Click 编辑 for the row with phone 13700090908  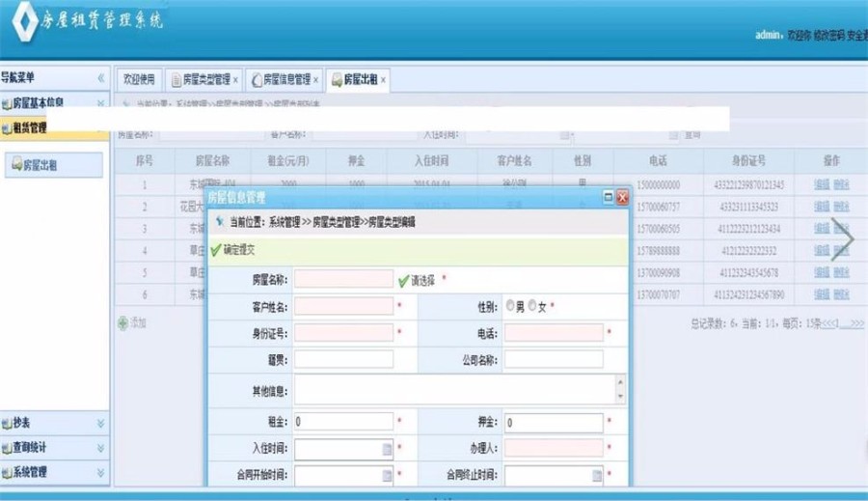pos(822,272)
